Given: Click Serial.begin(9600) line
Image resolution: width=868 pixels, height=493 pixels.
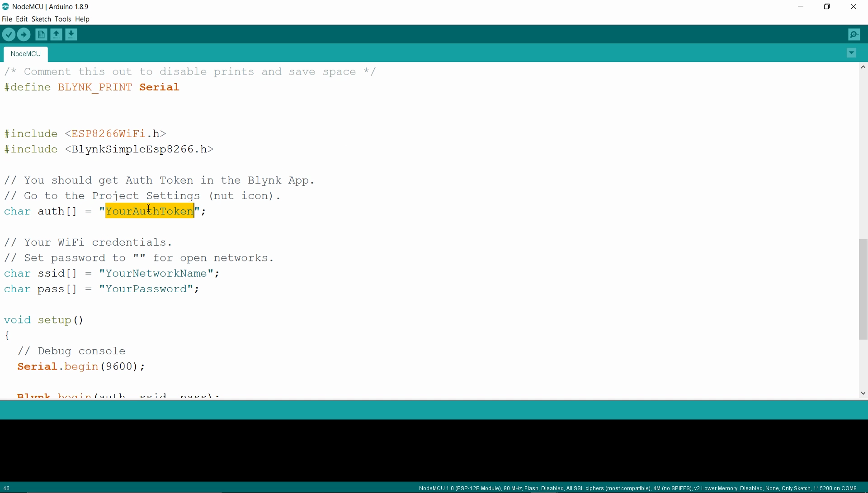Looking at the screenshot, I should click(81, 367).
